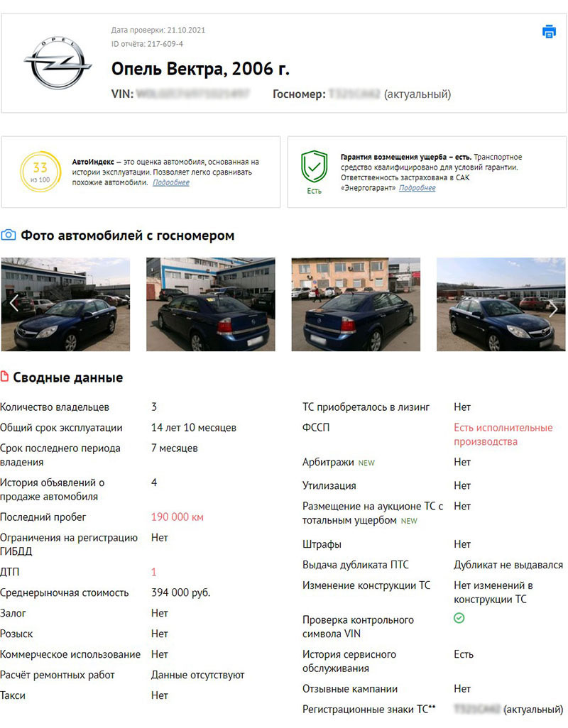568x728 pixels.
Task: Click Есть исполнительные производства red text
Action: coord(503,434)
